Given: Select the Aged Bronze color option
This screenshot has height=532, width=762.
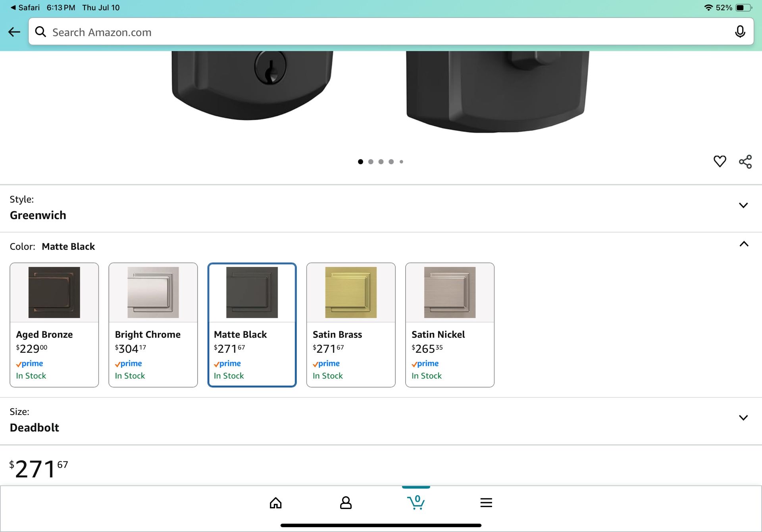Looking at the screenshot, I should click(x=54, y=325).
